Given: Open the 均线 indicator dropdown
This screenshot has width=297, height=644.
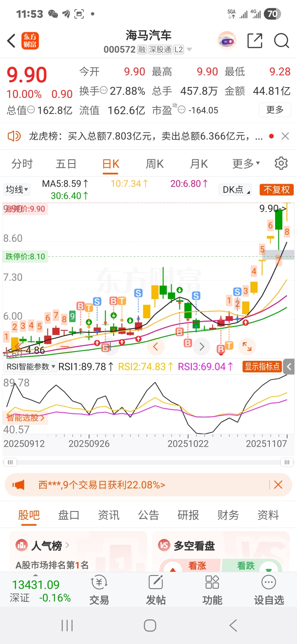Looking at the screenshot, I should pyautogui.click(x=17, y=189).
